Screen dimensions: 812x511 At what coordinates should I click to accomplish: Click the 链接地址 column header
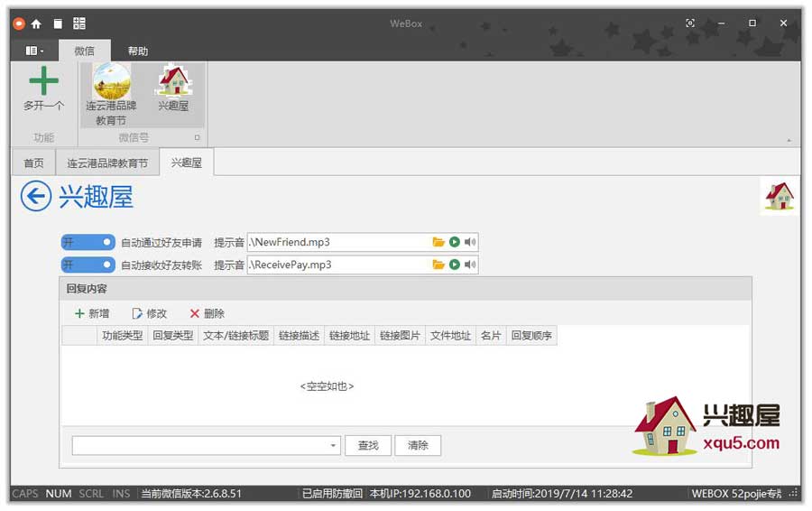click(x=349, y=335)
